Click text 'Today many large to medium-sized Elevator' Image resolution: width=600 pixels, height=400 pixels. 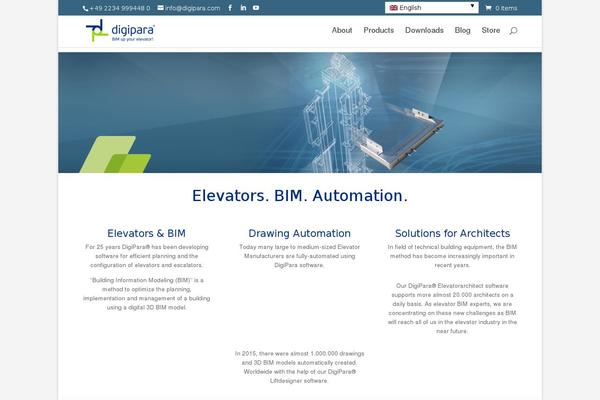(299, 247)
